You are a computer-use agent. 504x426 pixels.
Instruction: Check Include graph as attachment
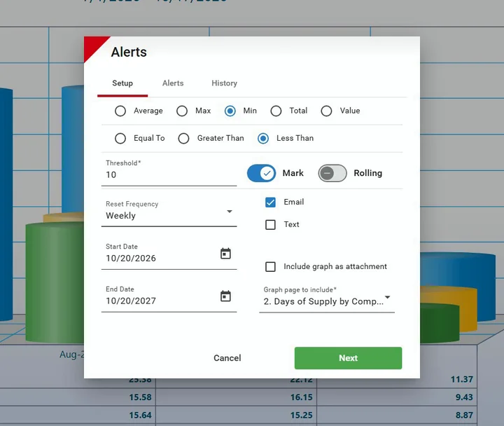click(x=270, y=267)
